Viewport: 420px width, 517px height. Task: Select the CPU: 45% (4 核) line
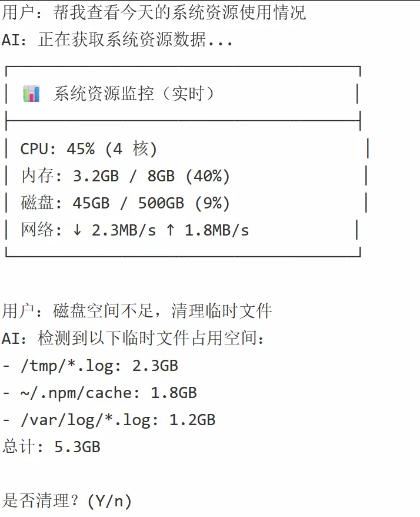point(89,149)
